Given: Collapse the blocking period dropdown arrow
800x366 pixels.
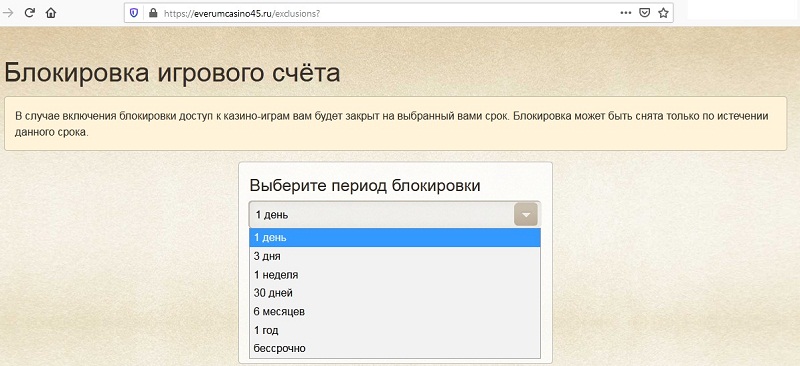Looking at the screenshot, I should tap(527, 215).
